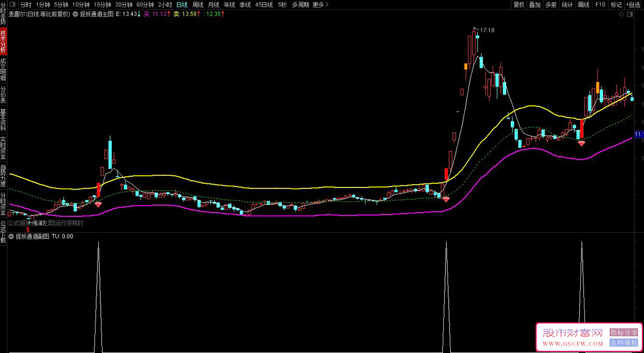Click the 17.18 high price label
Viewport: 644px width, 353px height.
pyautogui.click(x=487, y=30)
